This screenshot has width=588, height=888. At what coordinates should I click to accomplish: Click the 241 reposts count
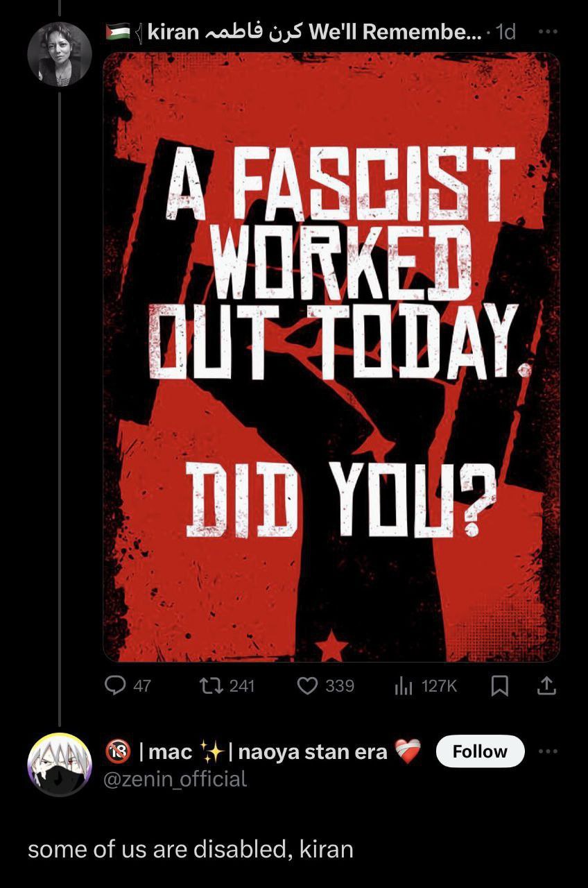242,686
